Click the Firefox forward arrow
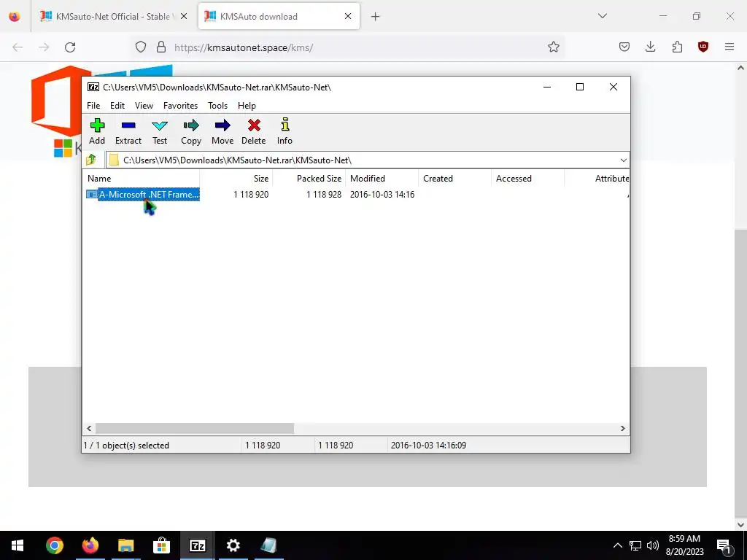Screen dimensions: 747x560 [44, 47]
